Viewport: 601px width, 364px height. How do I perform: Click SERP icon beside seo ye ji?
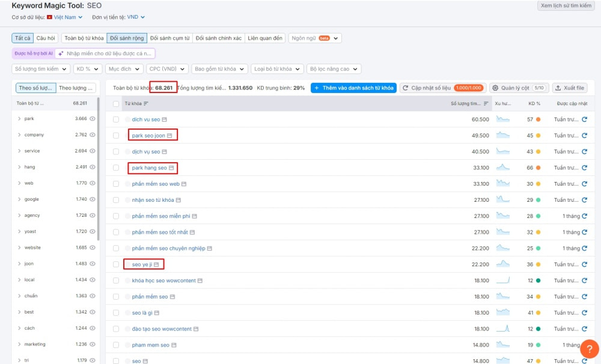[x=156, y=264]
